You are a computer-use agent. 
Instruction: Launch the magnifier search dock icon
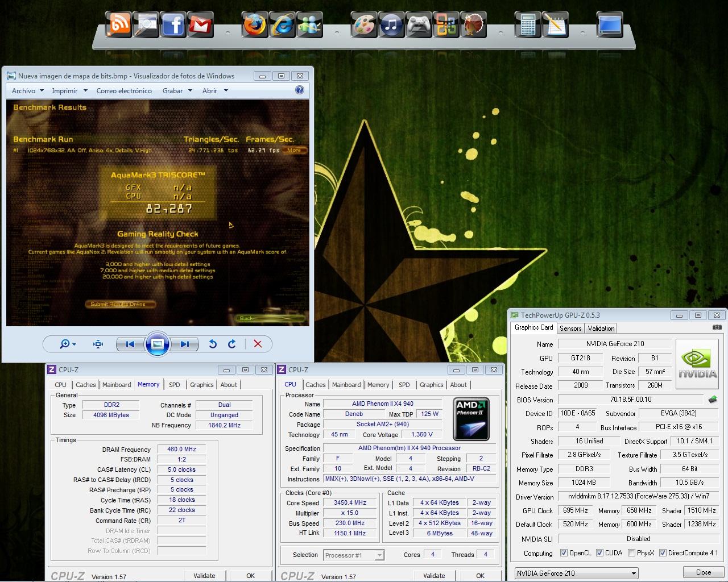tap(145, 24)
